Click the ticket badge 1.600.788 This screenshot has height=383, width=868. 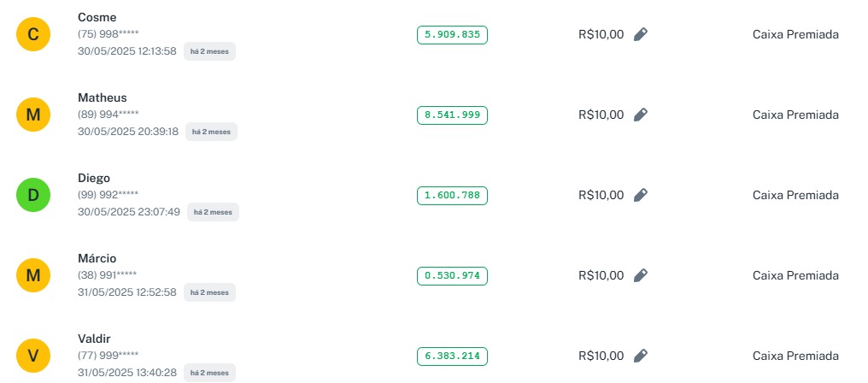click(x=452, y=196)
